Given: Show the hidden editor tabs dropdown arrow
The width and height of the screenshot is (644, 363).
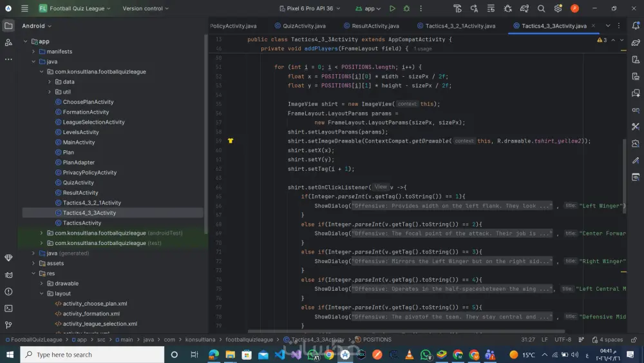Looking at the screenshot, I should pos(608,26).
